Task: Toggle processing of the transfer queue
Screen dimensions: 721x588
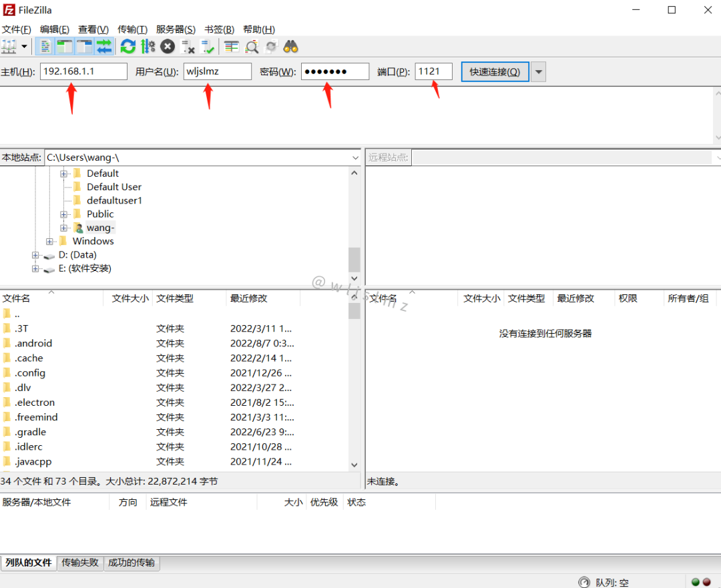Action: [x=148, y=47]
